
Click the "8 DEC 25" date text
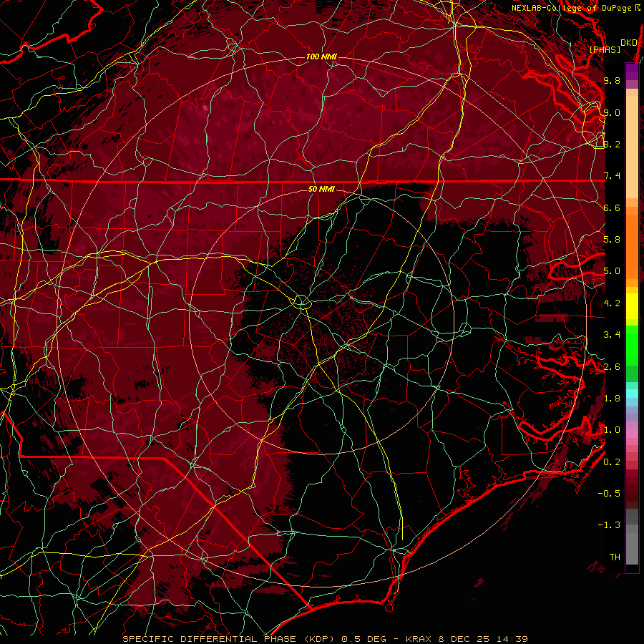point(464,639)
